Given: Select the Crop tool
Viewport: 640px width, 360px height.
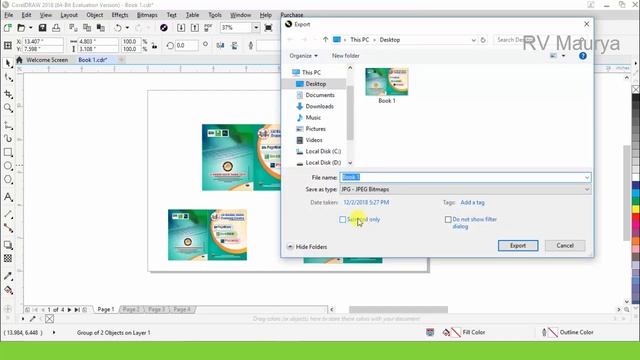Looking at the screenshot, I should pyautogui.click(x=8, y=94).
